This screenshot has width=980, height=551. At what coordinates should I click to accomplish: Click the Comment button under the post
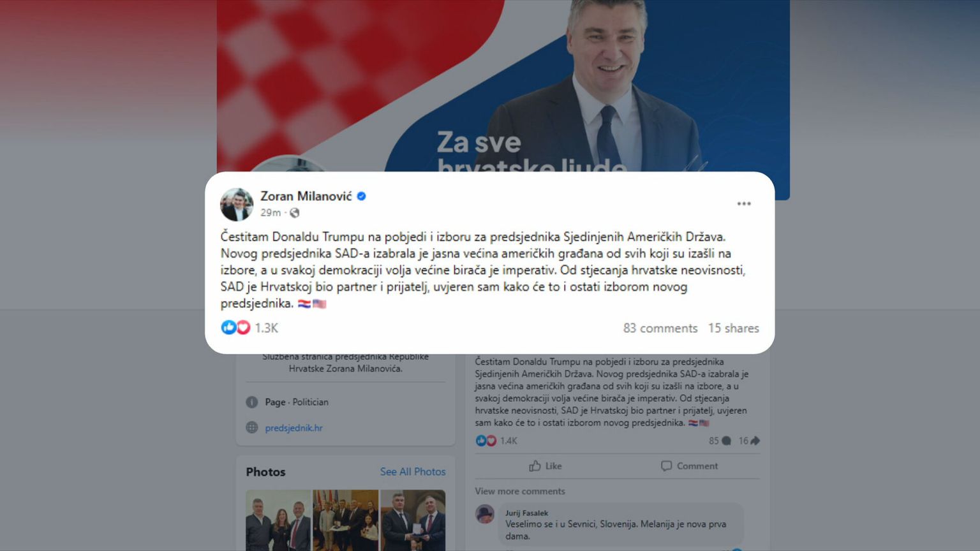(x=689, y=466)
